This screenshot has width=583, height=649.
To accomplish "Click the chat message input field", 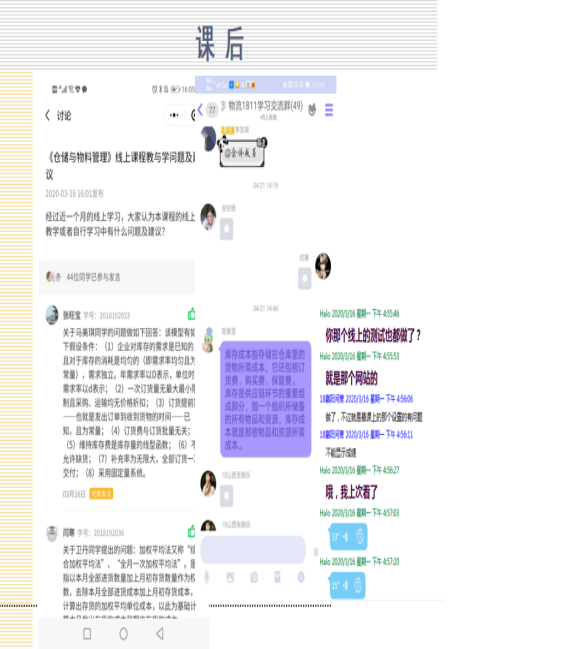I will click(253, 550).
